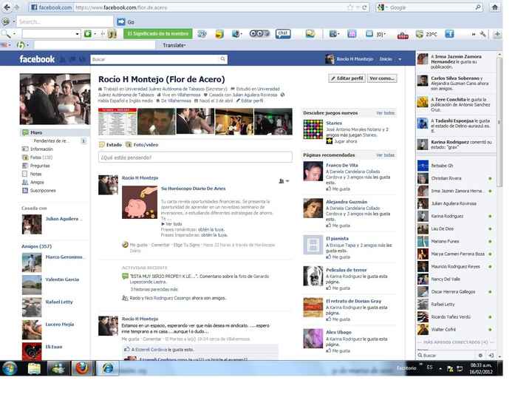Click the Ver como... button
This screenshot has height=403, width=532.
[x=382, y=78]
